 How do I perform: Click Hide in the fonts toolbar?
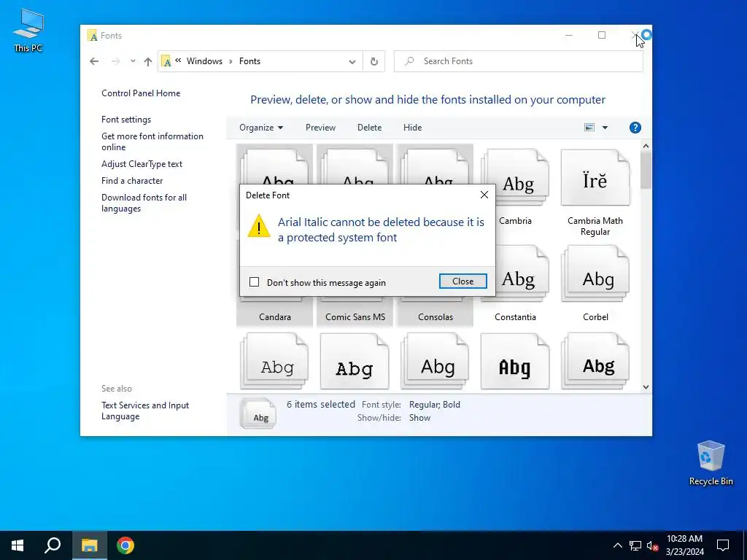click(x=412, y=128)
